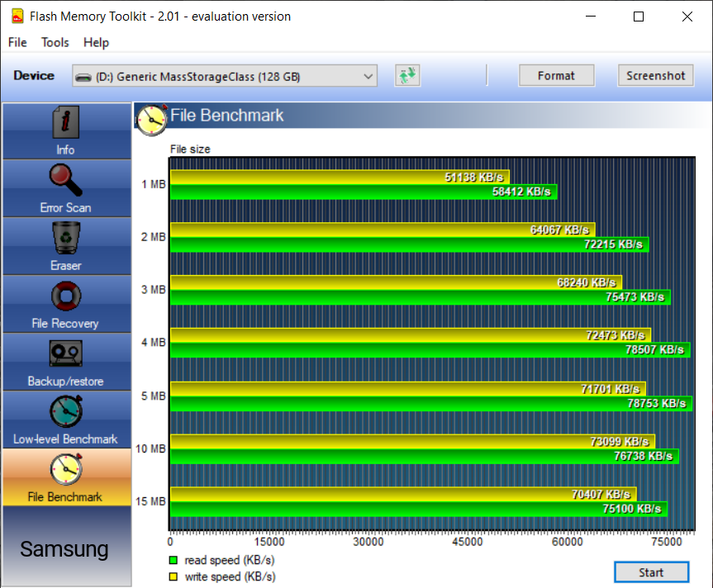Viewport: 713px width, 588px height.
Task: Open the Help menu
Action: pos(96,42)
